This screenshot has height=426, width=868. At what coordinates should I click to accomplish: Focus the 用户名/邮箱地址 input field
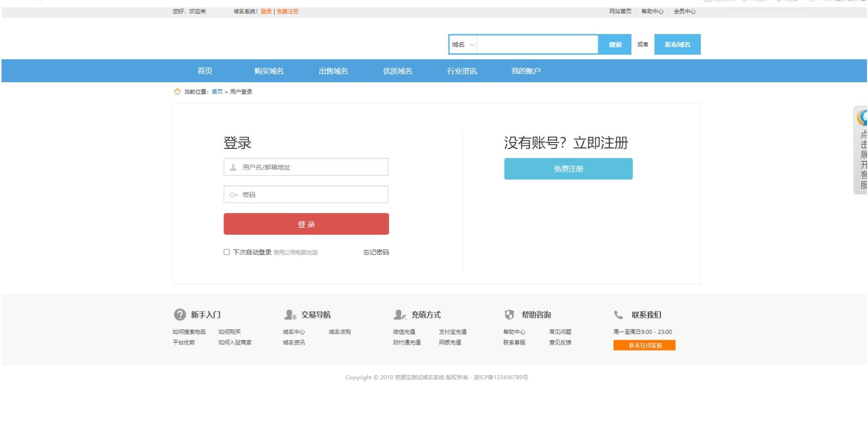pyautogui.click(x=306, y=167)
